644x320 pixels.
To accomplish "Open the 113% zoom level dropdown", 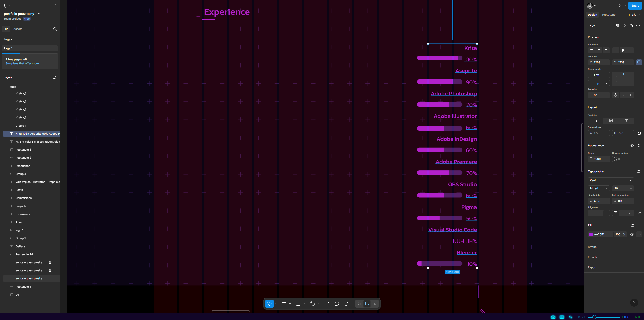I will click(634, 15).
